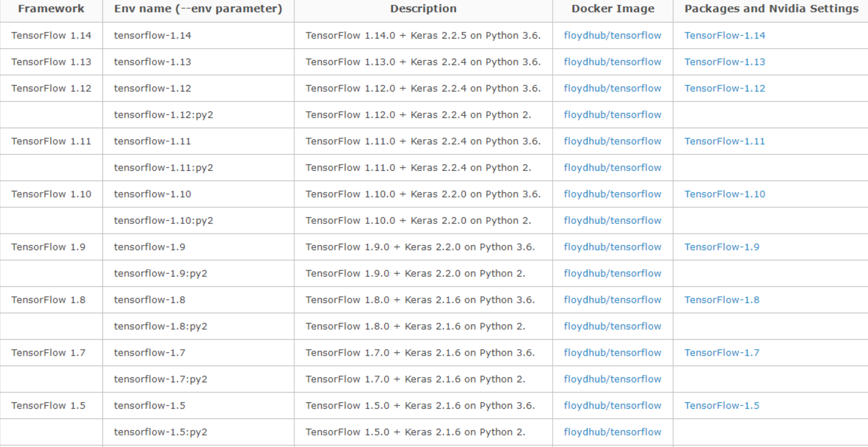Image resolution: width=868 pixels, height=447 pixels.
Task: Open floydhub/tensorflow link in tensorflow-1.9:py2 row
Action: [x=612, y=273]
